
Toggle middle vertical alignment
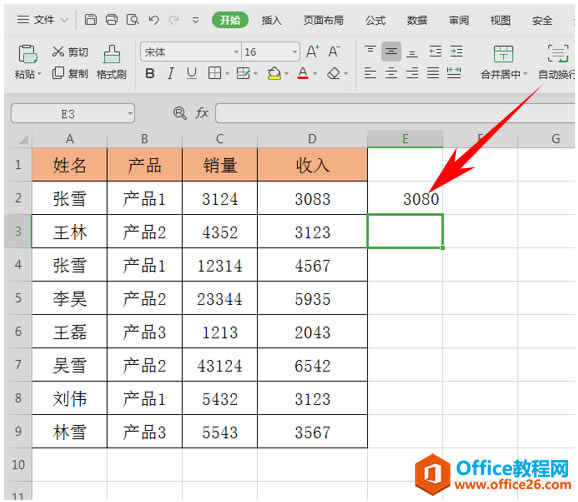(391, 51)
